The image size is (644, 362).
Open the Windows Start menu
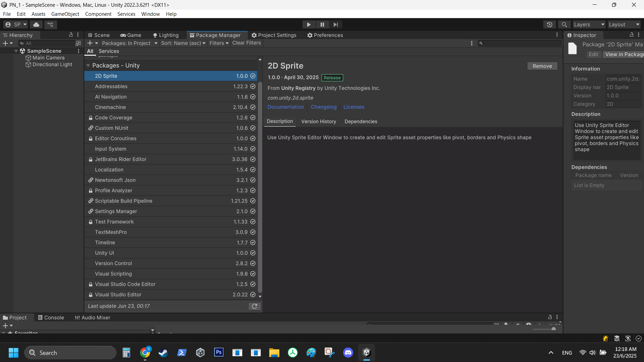(x=13, y=353)
